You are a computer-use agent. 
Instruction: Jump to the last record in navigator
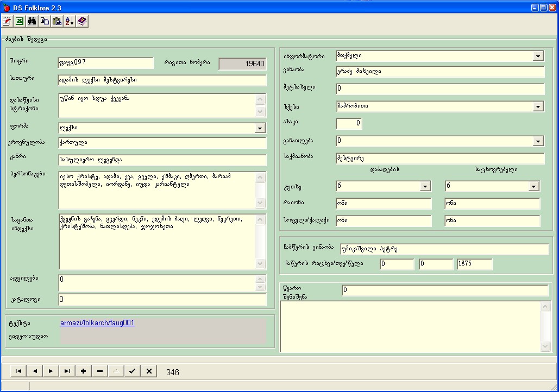point(67,371)
